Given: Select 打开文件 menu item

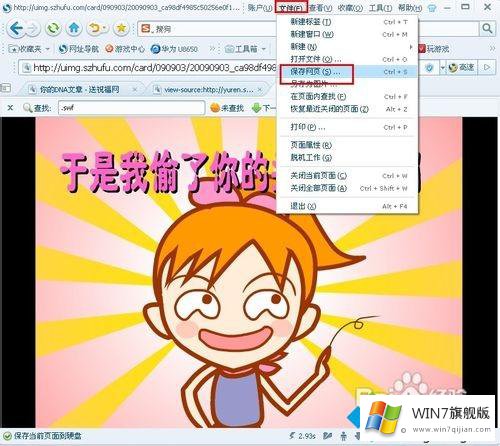Looking at the screenshot, I should [347, 59].
